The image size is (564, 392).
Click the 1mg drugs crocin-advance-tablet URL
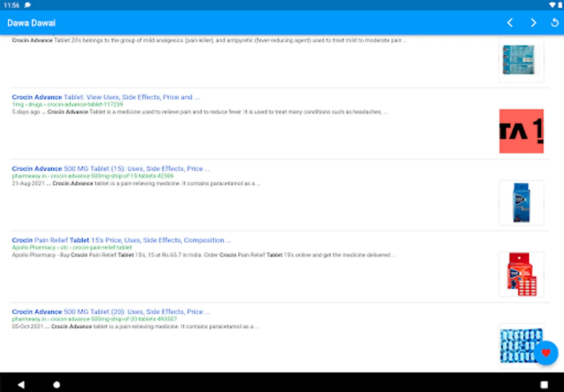tap(68, 105)
